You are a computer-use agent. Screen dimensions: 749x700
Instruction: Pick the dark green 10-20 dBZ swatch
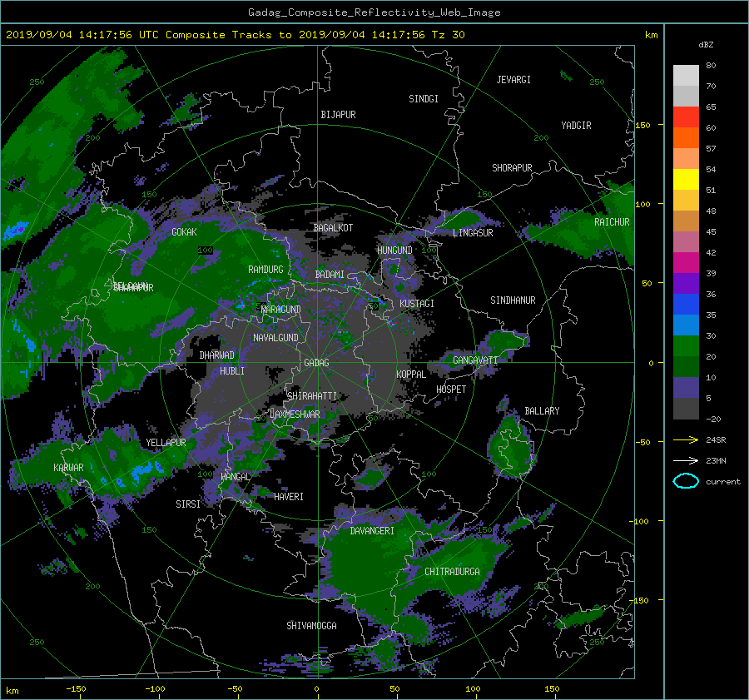(x=686, y=367)
